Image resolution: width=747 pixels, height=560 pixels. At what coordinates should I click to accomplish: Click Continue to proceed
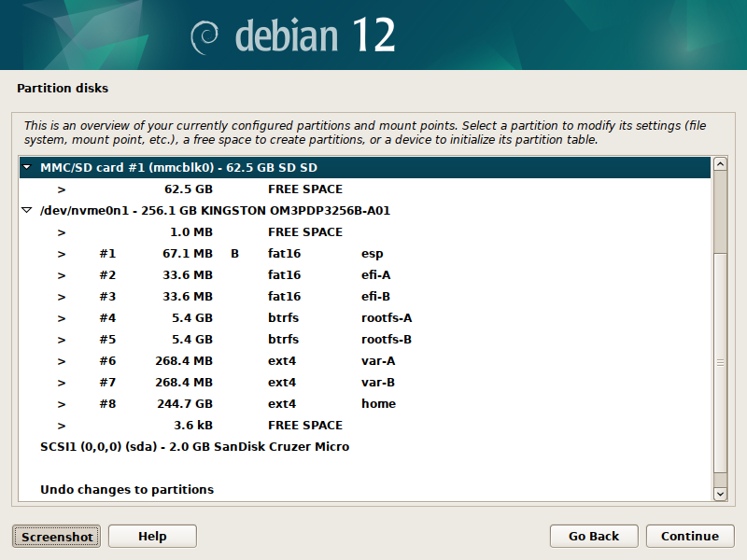pyautogui.click(x=690, y=536)
